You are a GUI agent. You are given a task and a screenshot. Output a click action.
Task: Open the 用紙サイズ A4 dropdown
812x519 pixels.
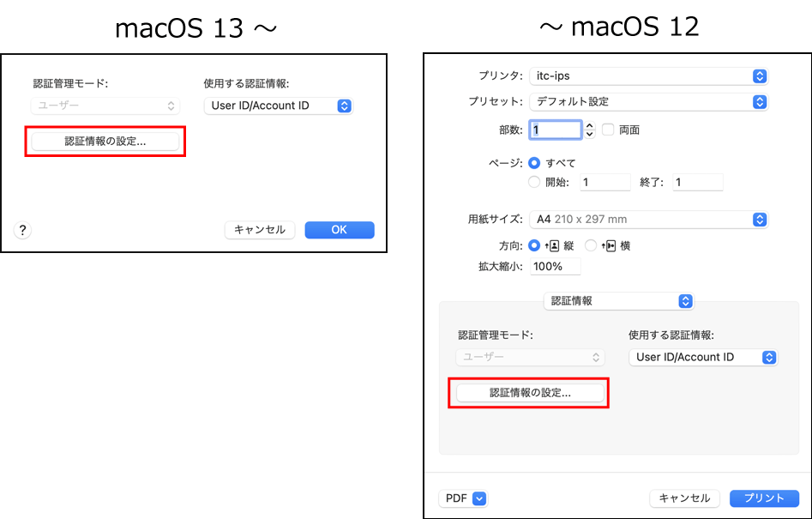[x=647, y=220]
